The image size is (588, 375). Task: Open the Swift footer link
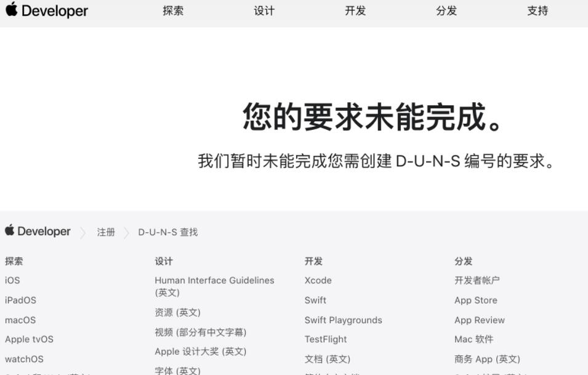[x=315, y=300]
